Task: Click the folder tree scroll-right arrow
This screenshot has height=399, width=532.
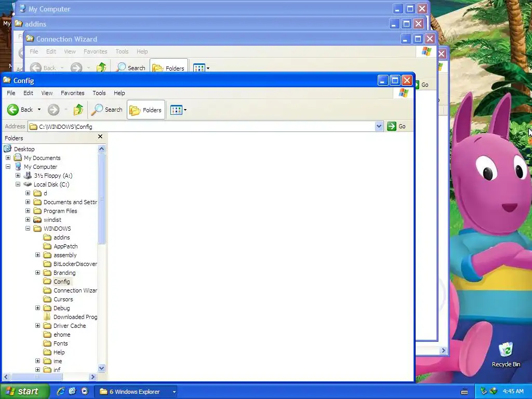Action: (93, 377)
